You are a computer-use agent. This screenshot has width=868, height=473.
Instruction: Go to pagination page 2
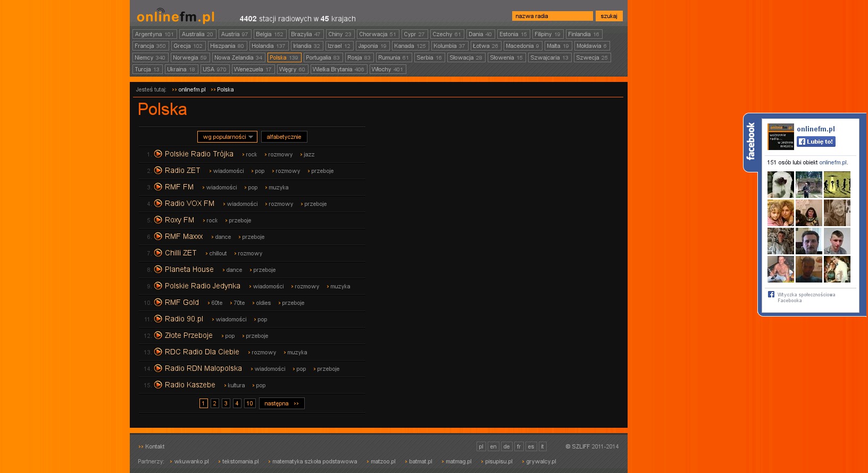[x=214, y=403]
